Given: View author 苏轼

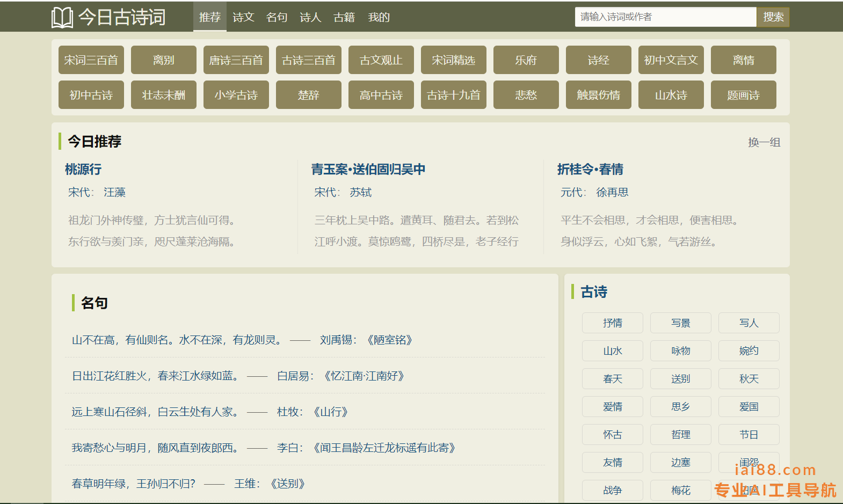Looking at the screenshot, I should pyautogui.click(x=360, y=192).
